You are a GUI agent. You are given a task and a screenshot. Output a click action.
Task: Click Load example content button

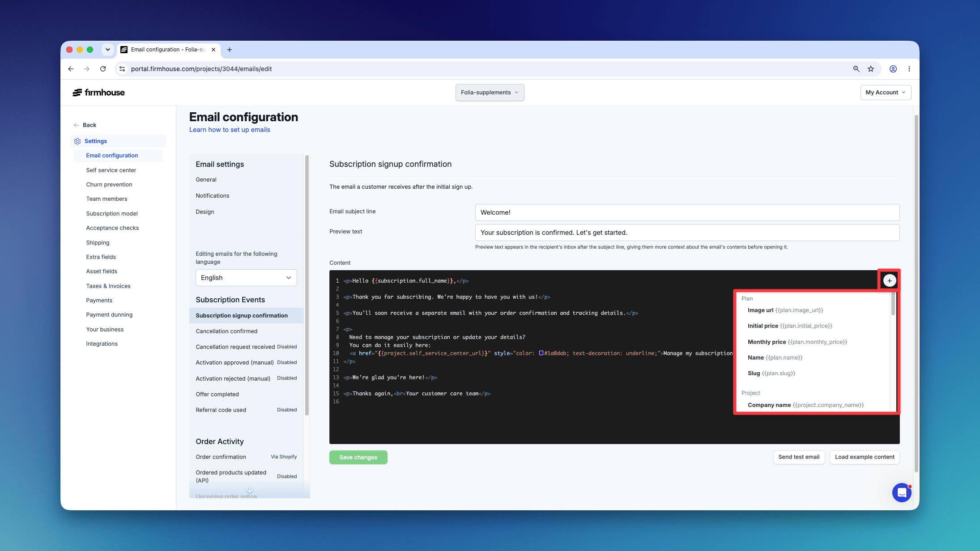click(865, 457)
